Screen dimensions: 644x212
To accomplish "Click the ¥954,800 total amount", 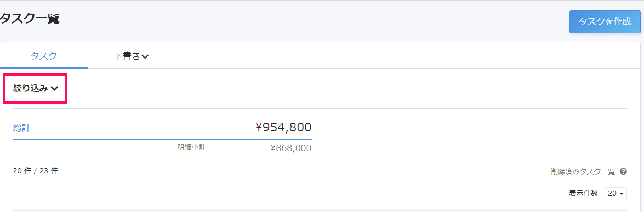I will [x=283, y=127].
